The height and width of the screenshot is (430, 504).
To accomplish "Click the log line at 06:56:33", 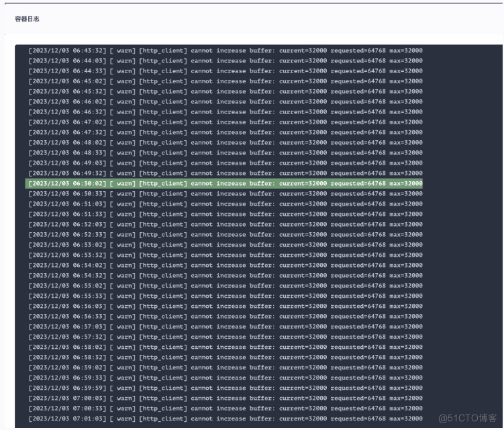I will (225, 317).
